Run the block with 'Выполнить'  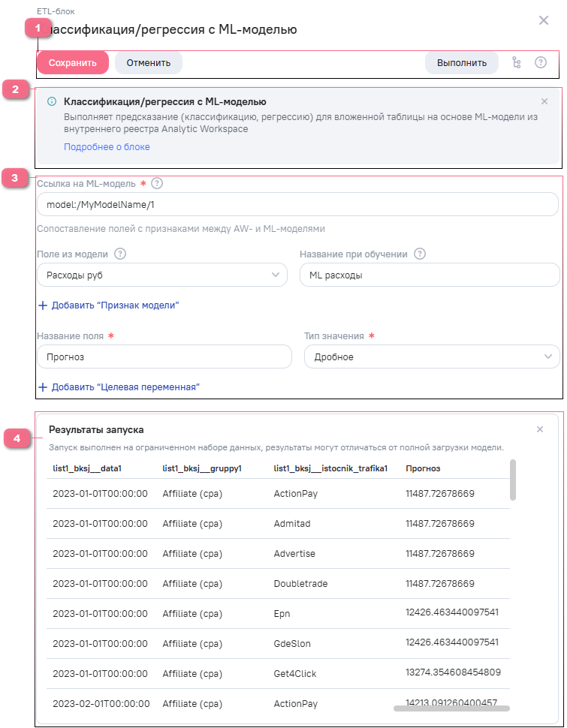click(x=461, y=63)
